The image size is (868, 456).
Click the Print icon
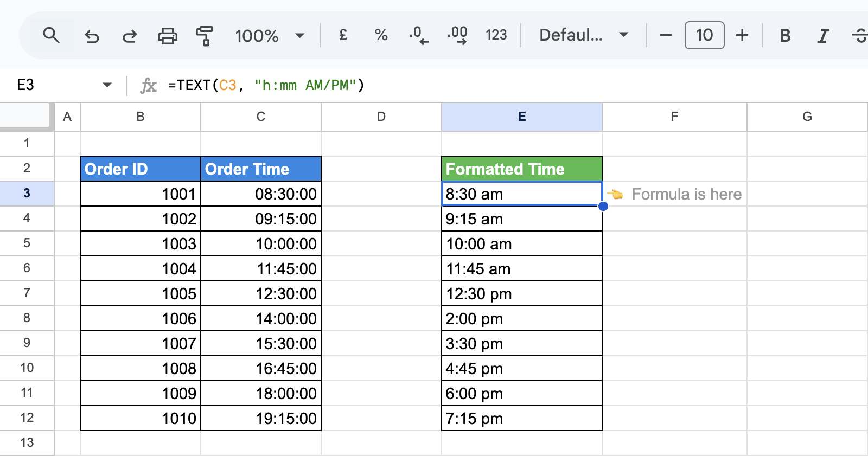[168, 36]
